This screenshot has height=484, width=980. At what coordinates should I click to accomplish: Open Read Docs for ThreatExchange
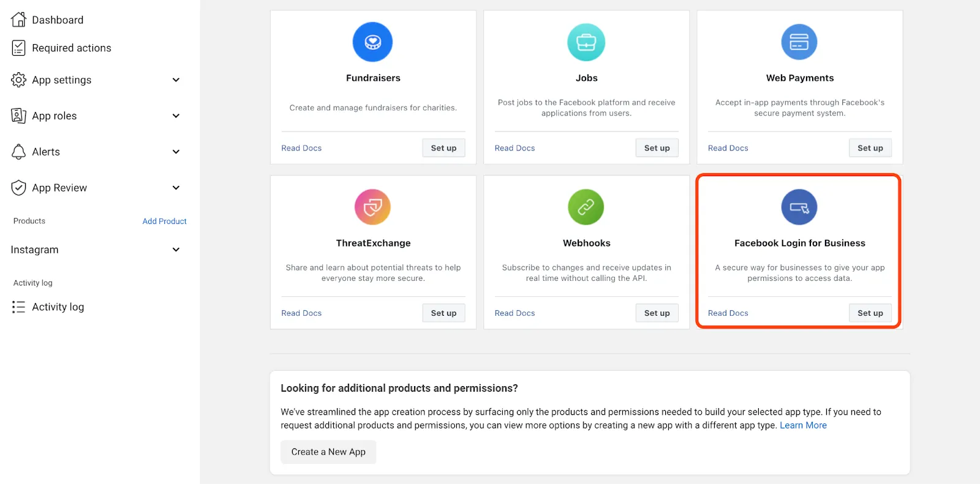click(301, 313)
